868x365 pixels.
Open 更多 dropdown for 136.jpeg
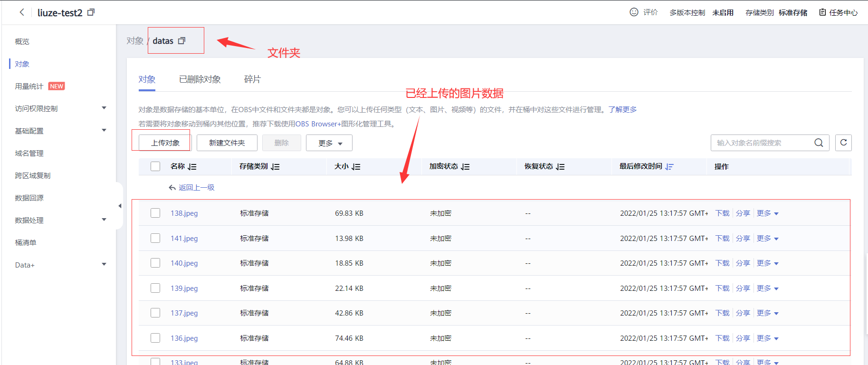(x=768, y=338)
